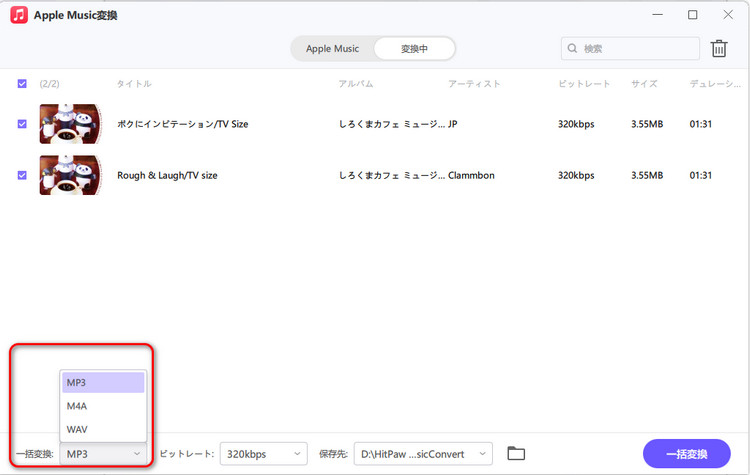Screen dimensions: 750x475
Task: Select the title Rough & Laugh/TV size
Action: pyautogui.click(x=167, y=175)
